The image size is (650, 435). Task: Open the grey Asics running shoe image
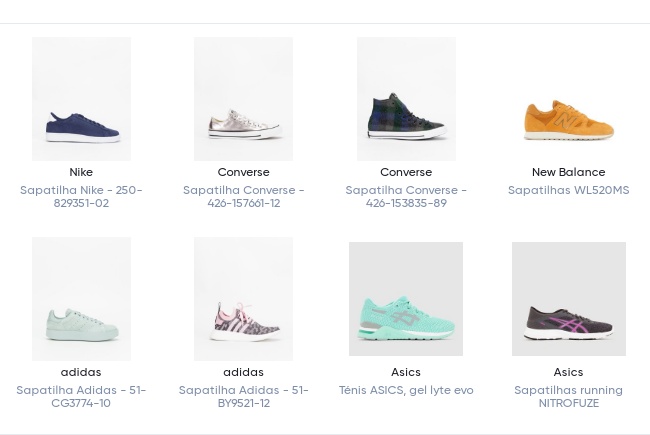point(568,299)
